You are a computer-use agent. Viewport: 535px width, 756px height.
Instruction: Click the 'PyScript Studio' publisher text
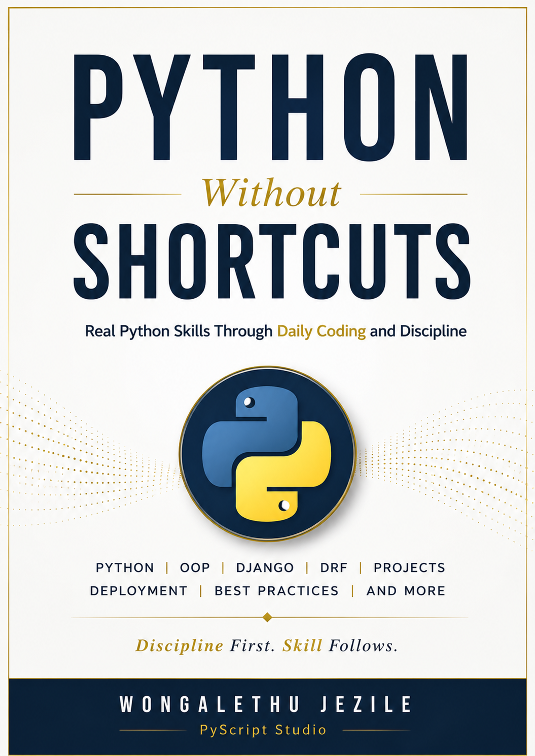click(263, 730)
